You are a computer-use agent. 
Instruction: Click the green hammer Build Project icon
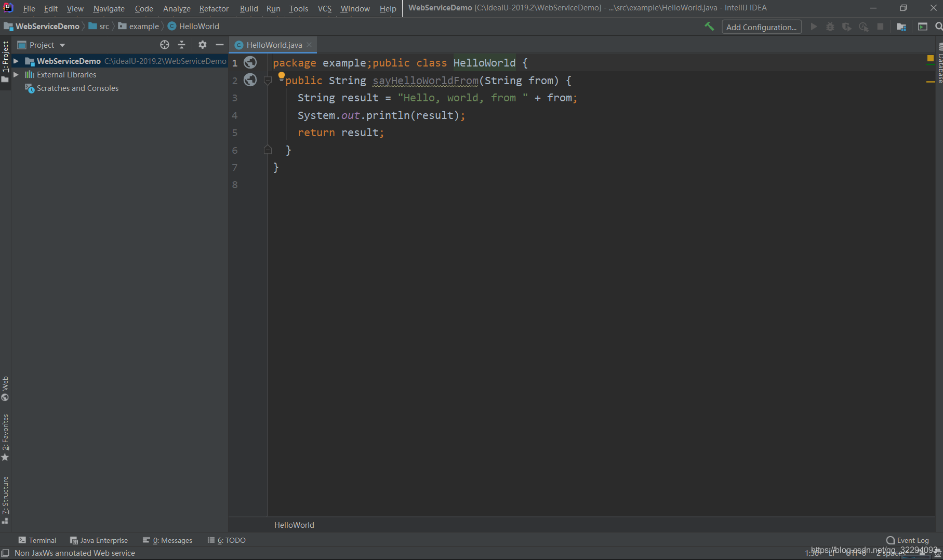point(709,26)
